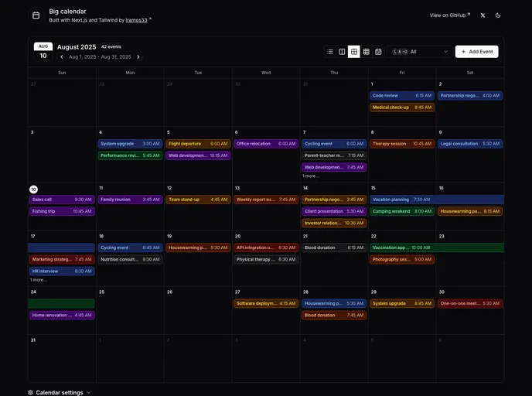
Task: Open Parent-teacher meeting event
Action: coord(334,155)
